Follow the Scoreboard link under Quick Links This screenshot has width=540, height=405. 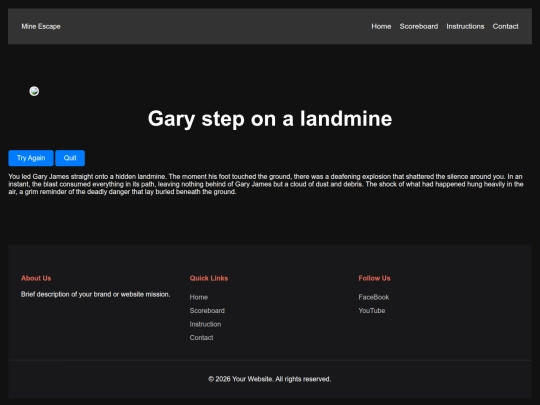[x=207, y=311]
